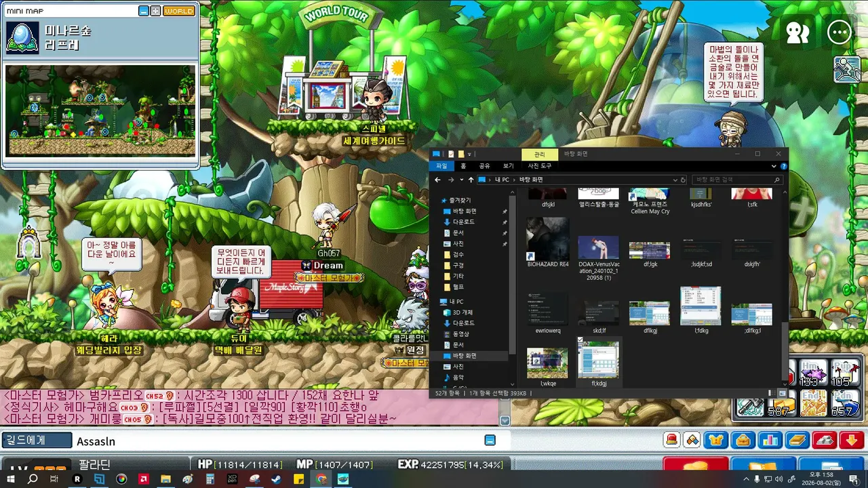Viewport: 868px width, 488px height.
Task: Open Chrome from the taskbar
Action: coord(321,479)
